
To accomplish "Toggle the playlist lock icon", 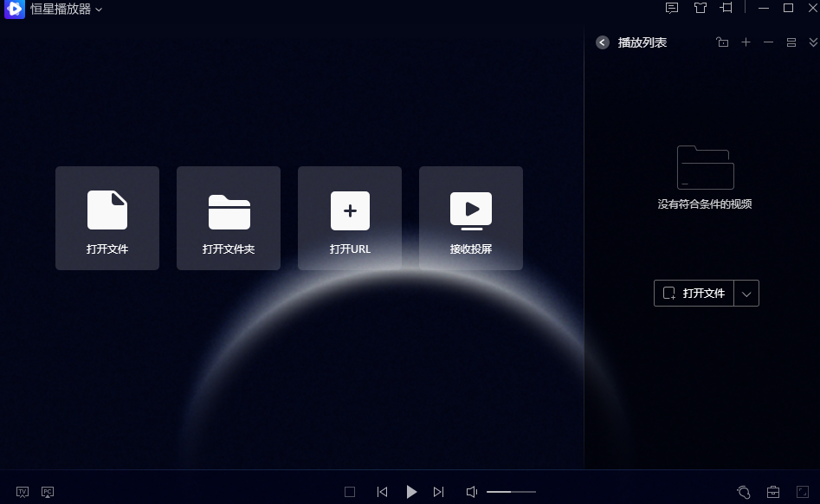I will pyautogui.click(x=722, y=42).
